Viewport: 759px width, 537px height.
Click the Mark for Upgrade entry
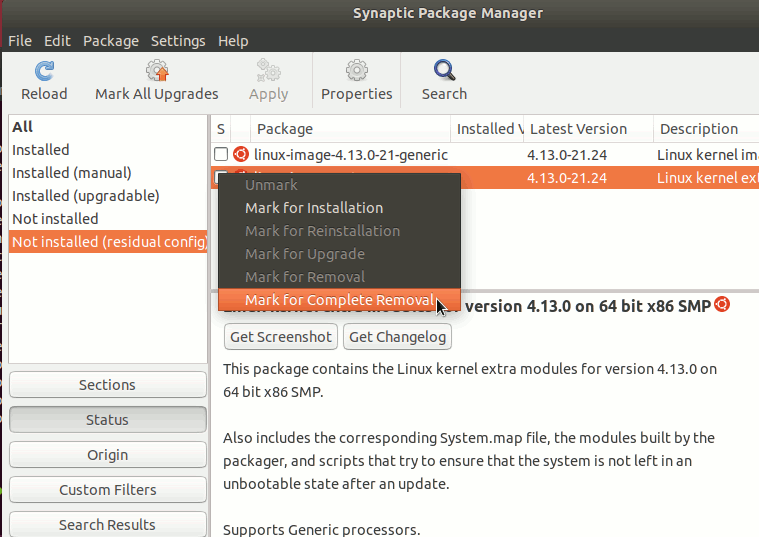point(339,254)
